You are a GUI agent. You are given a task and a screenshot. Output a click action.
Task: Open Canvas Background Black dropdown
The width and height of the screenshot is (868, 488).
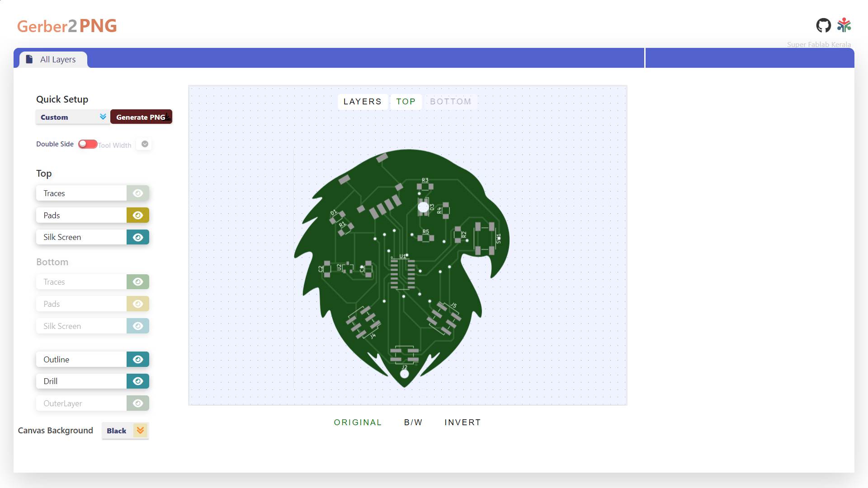125,431
